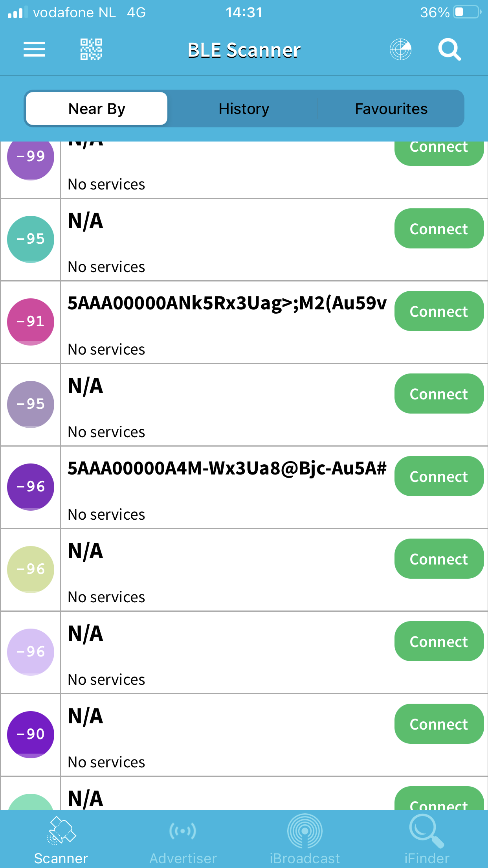This screenshot has height=868, width=488.
Task: Select the Near By tab
Action: click(97, 108)
